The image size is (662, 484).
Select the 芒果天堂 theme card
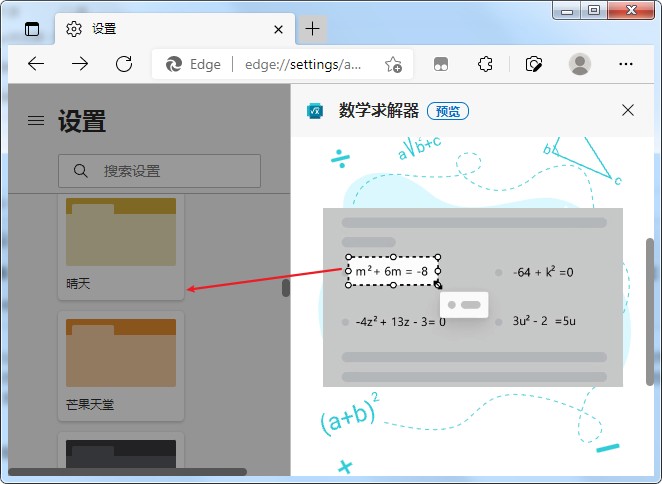[x=121, y=366]
